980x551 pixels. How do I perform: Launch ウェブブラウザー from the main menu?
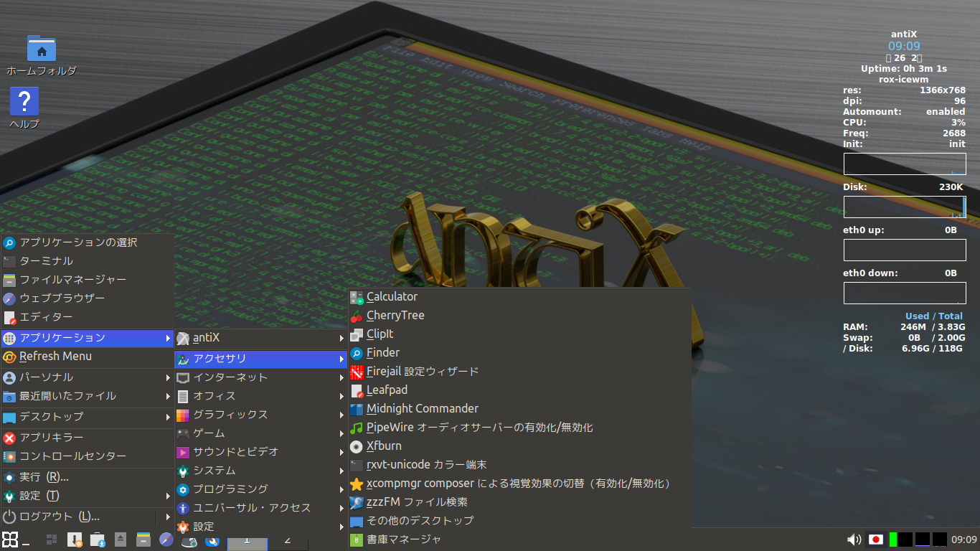88,298
